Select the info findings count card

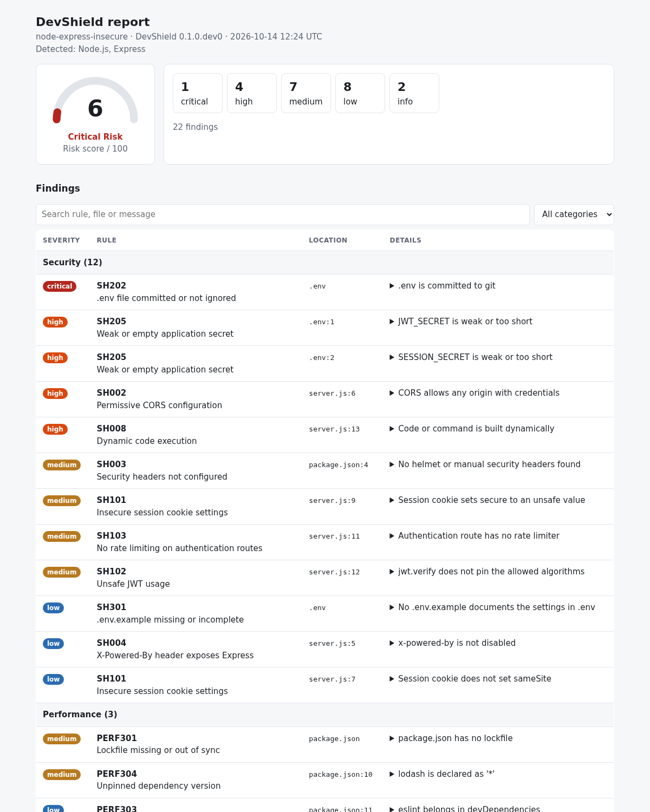click(414, 93)
